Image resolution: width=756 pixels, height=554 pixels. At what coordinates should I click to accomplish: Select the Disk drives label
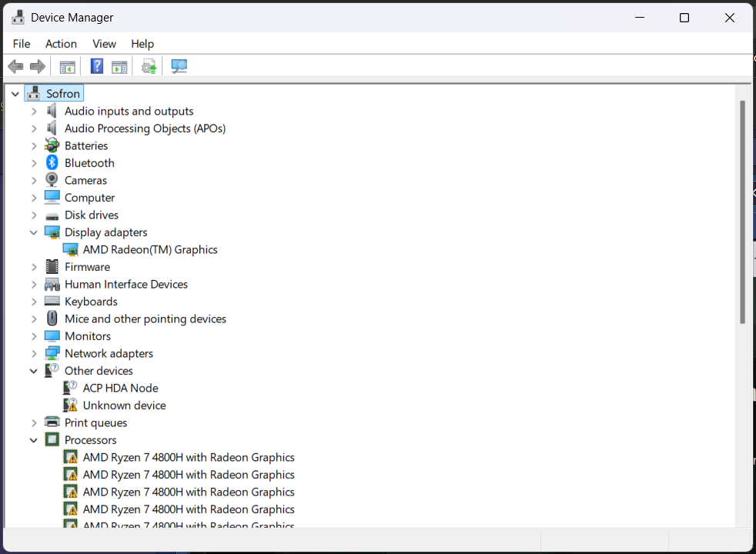click(92, 215)
